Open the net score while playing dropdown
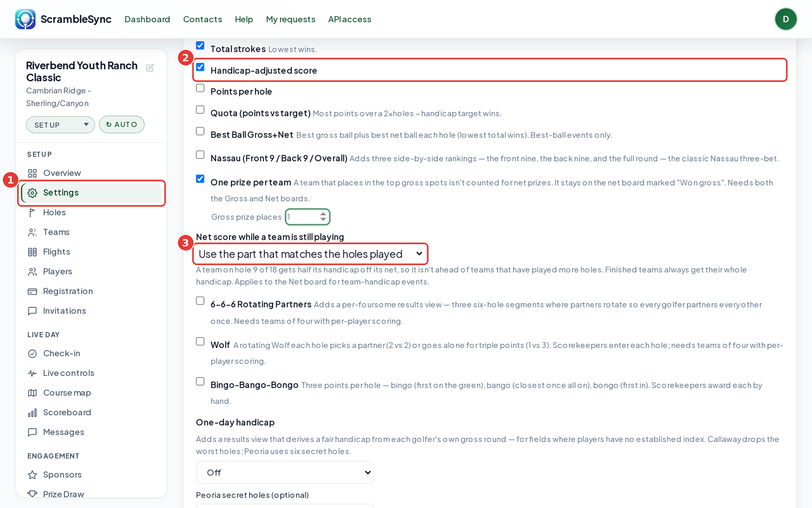812x508 pixels. pos(310,254)
